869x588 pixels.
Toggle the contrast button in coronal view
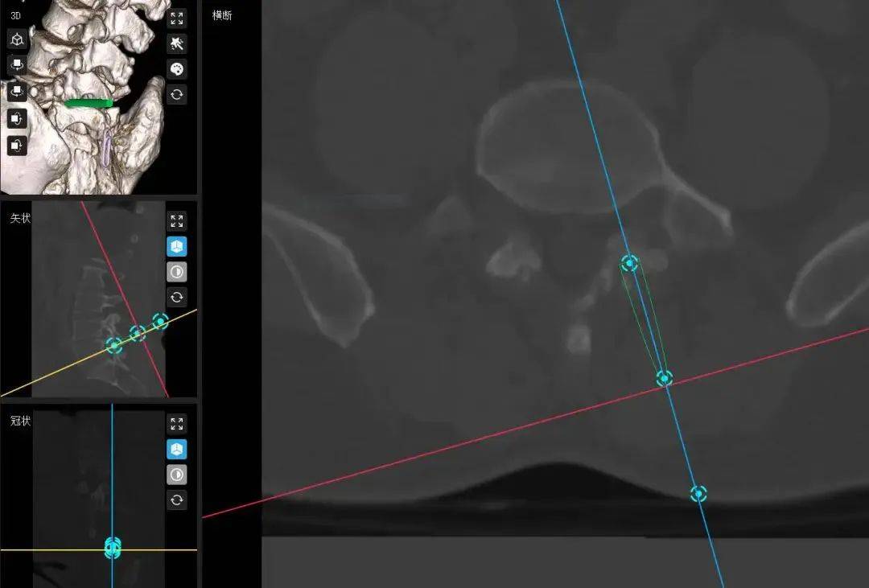pyautogui.click(x=177, y=475)
